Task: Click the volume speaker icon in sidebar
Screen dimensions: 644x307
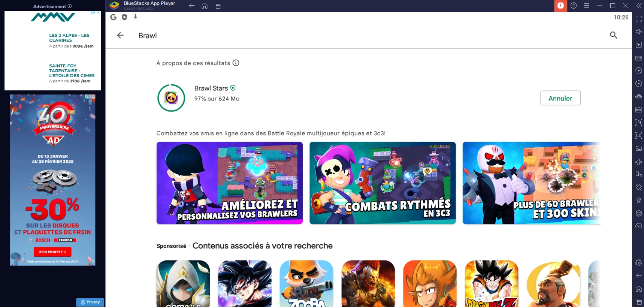Action: coord(639,31)
